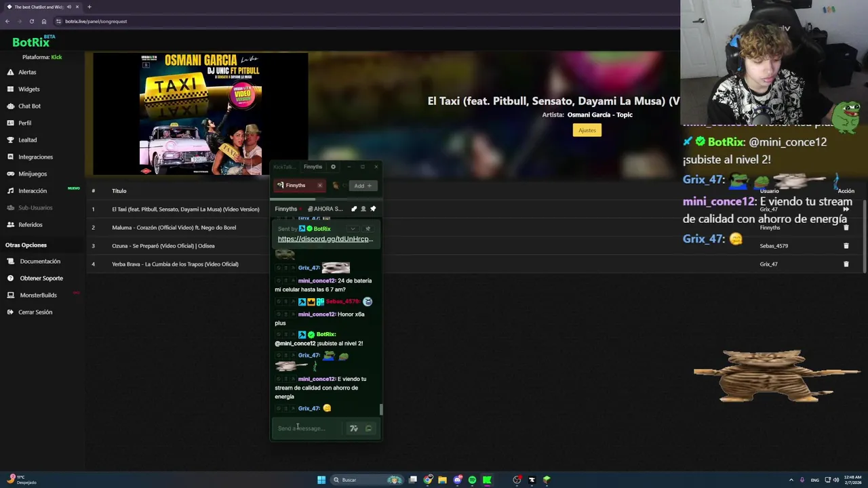Click Add chatroom button in KickTalk

point(362,186)
